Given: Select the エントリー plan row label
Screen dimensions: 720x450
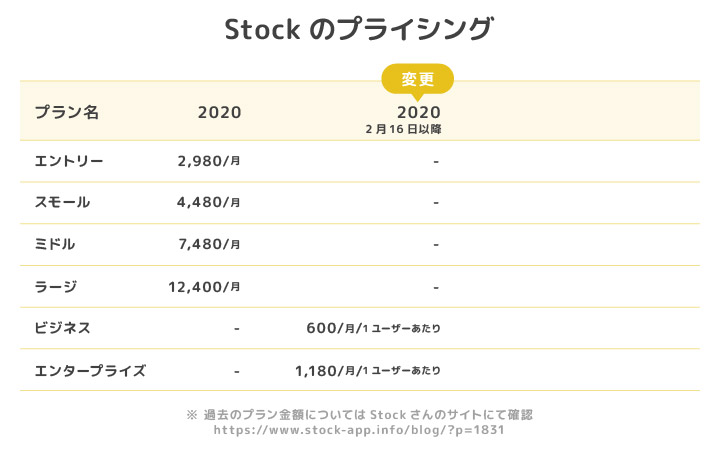Looking at the screenshot, I should pos(69,160).
